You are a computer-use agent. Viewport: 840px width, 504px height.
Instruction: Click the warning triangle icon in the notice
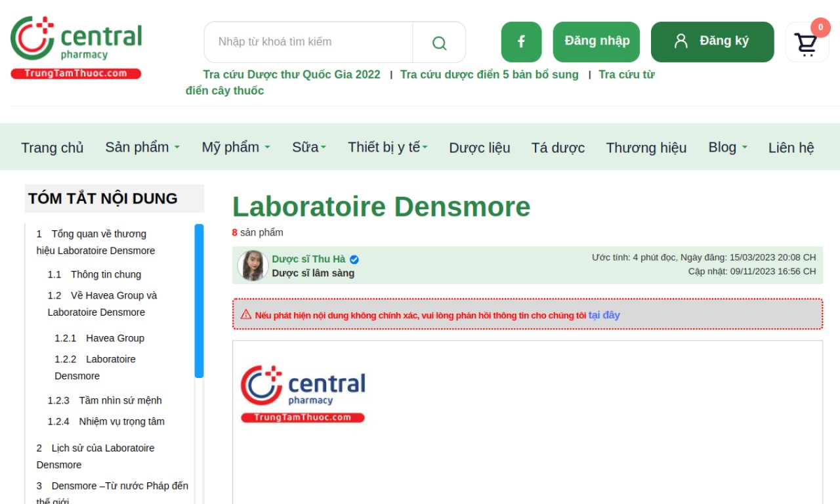[246, 314]
